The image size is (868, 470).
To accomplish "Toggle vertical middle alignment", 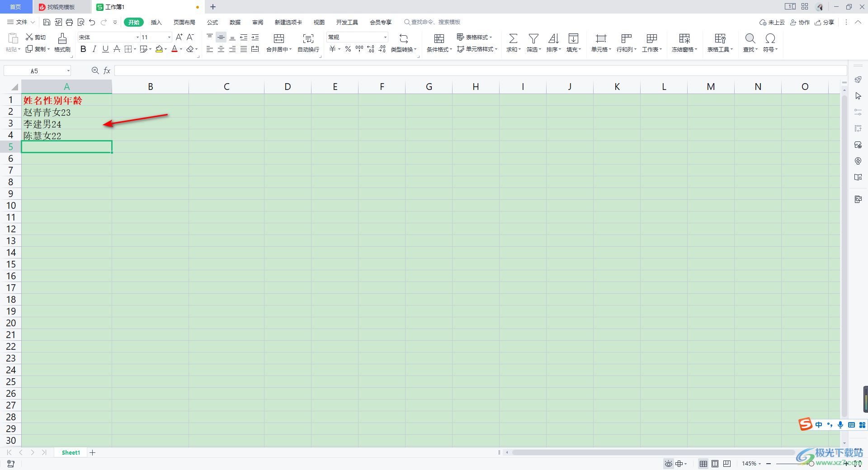I will tap(221, 37).
